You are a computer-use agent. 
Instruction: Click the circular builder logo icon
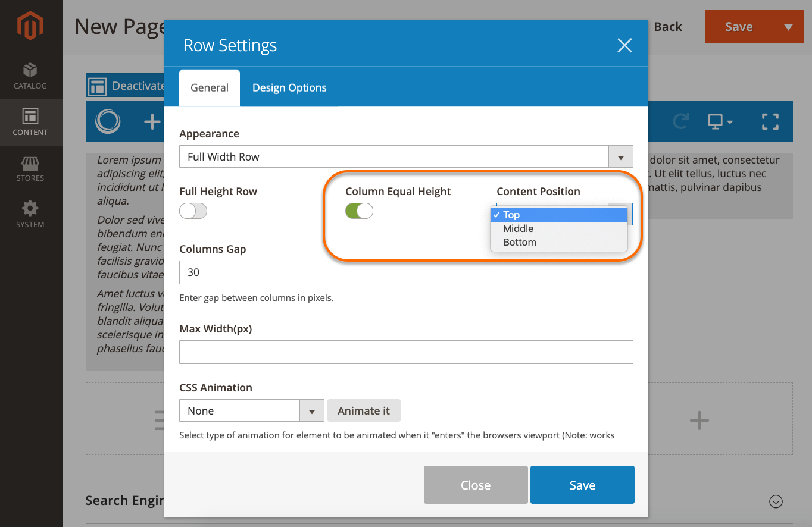[108, 122]
